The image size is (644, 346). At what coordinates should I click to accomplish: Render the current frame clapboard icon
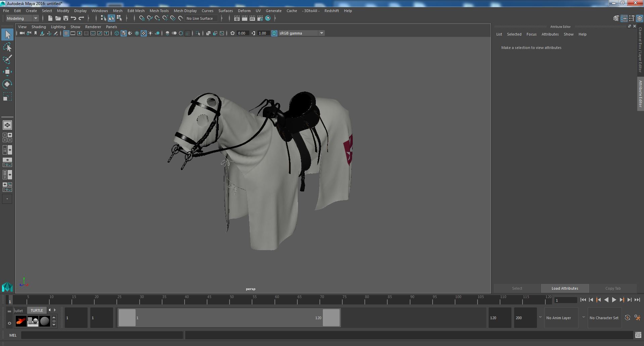tap(245, 18)
